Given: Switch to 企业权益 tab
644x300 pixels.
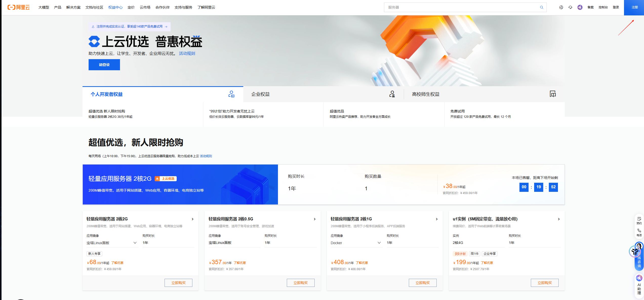Looking at the screenshot, I should coord(260,94).
